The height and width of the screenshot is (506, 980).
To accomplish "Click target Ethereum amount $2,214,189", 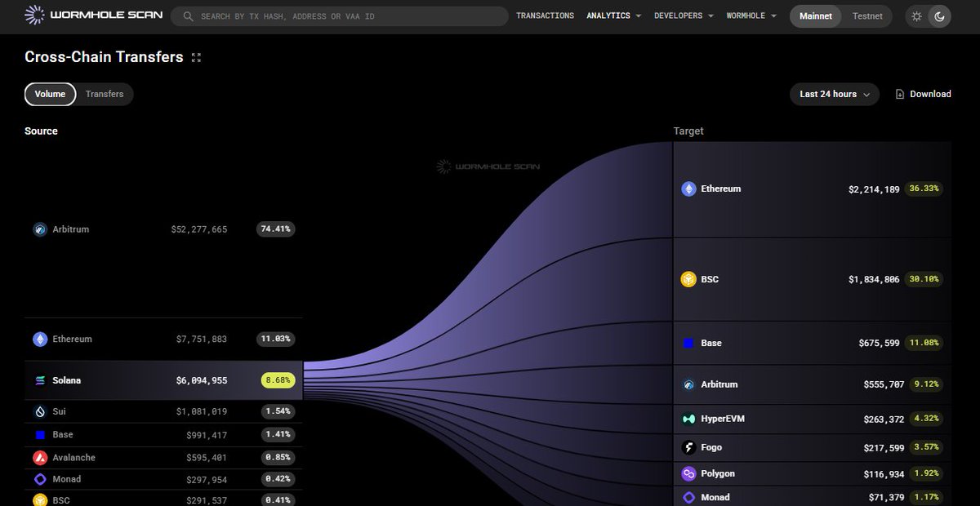I will coord(874,189).
